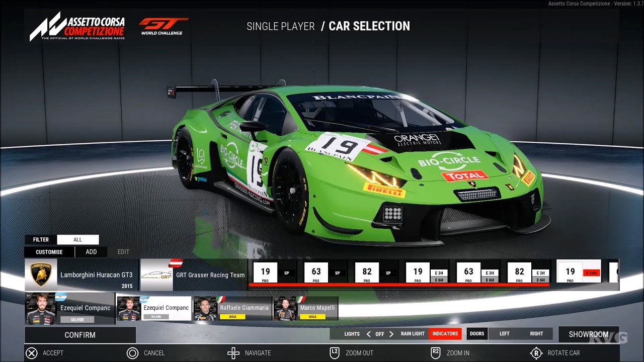Switch to the CUSTOMISE tab
Screen dimensions: 644x362
(x=49, y=252)
